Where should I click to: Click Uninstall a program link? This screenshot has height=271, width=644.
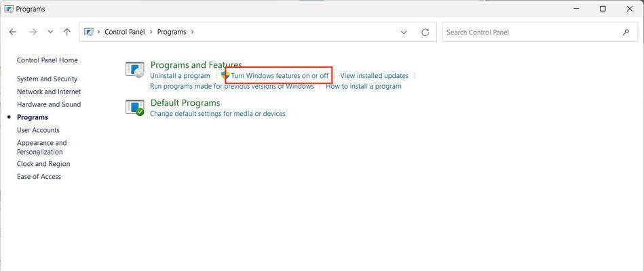click(180, 76)
